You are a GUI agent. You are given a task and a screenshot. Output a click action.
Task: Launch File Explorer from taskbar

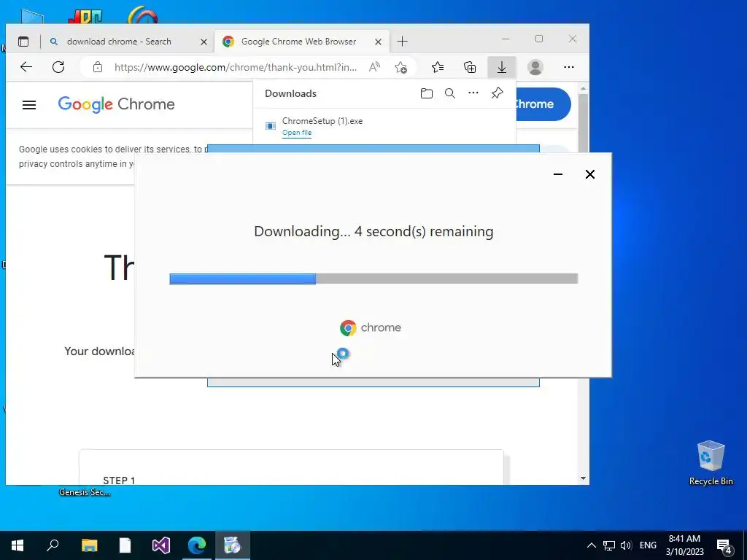point(90,545)
